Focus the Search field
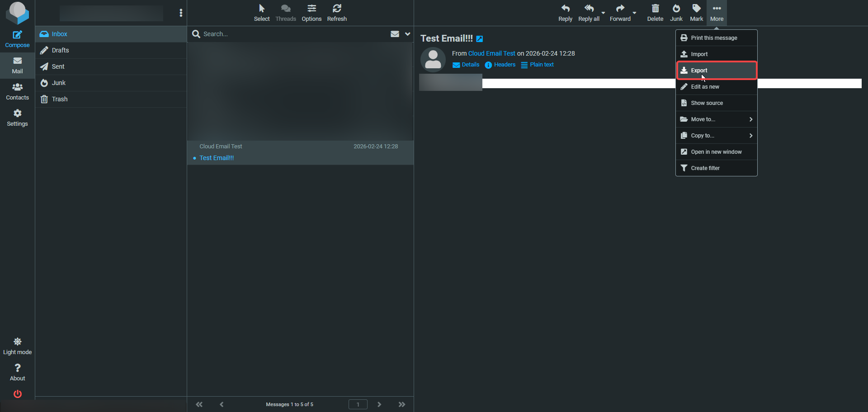The height and width of the screenshot is (412, 868). pos(294,34)
